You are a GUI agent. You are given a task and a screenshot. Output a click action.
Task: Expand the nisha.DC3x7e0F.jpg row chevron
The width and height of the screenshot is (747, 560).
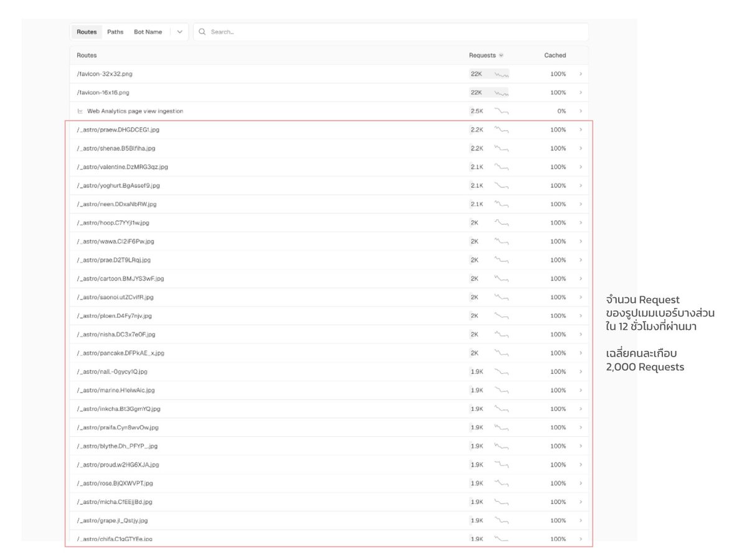[x=581, y=335]
